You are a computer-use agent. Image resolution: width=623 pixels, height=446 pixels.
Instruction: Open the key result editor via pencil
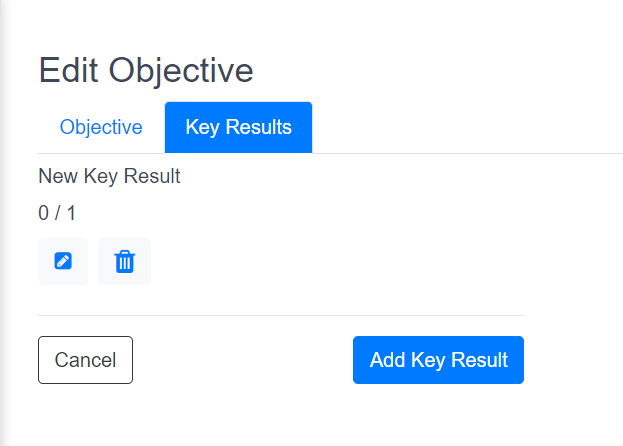[63, 261]
